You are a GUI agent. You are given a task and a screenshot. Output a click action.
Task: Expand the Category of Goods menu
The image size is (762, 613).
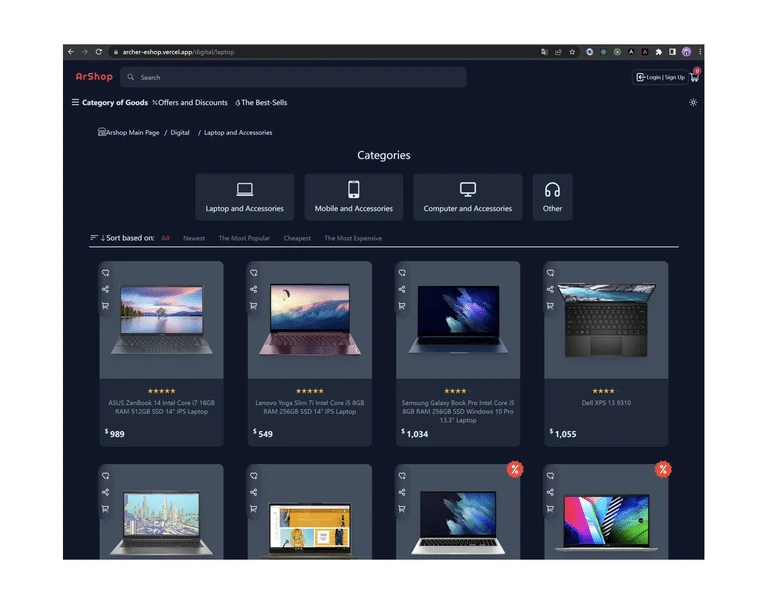click(109, 103)
